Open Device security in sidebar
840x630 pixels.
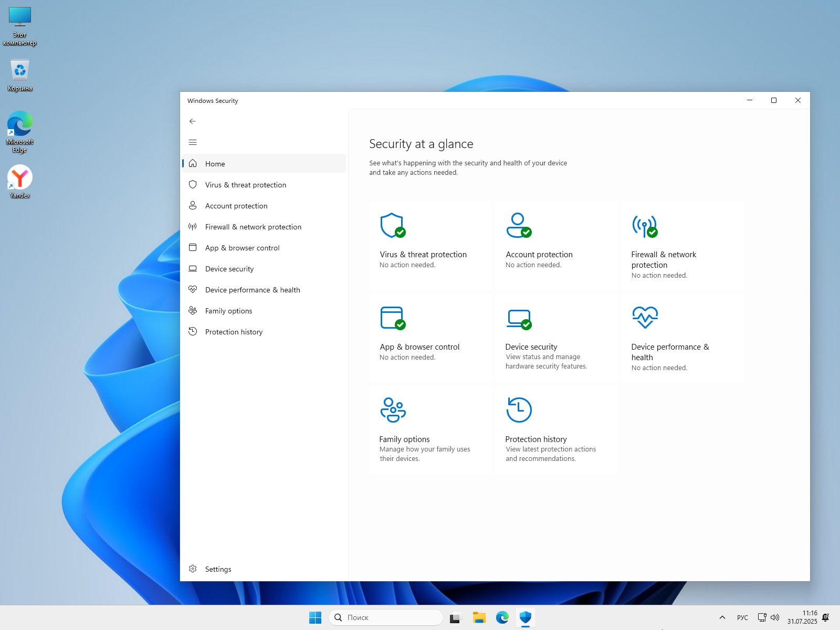pos(264,269)
